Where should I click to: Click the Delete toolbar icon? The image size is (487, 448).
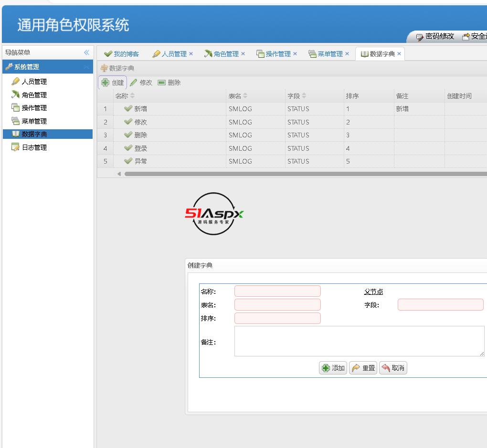(161, 83)
